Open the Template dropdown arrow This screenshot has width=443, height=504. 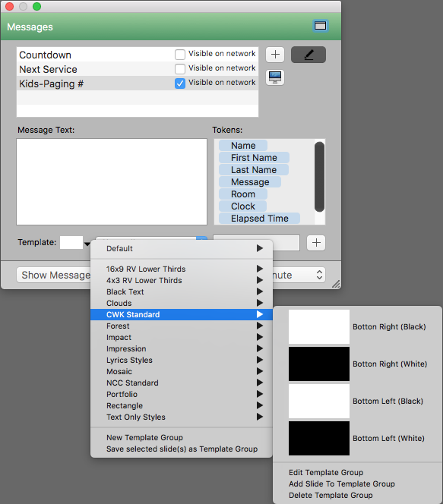pos(87,244)
